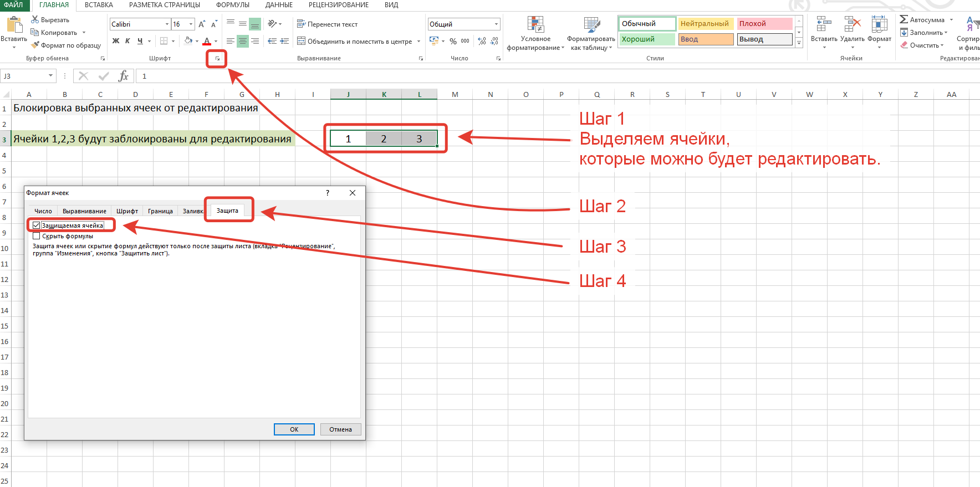Click the clipboard Вставить paste icon
Screen dimensions: 980x487
pos(14,25)
